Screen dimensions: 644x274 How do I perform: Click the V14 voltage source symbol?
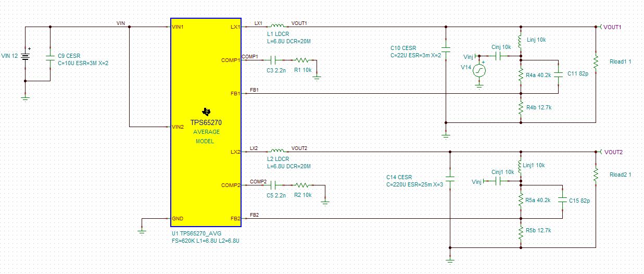pos(479,71)
